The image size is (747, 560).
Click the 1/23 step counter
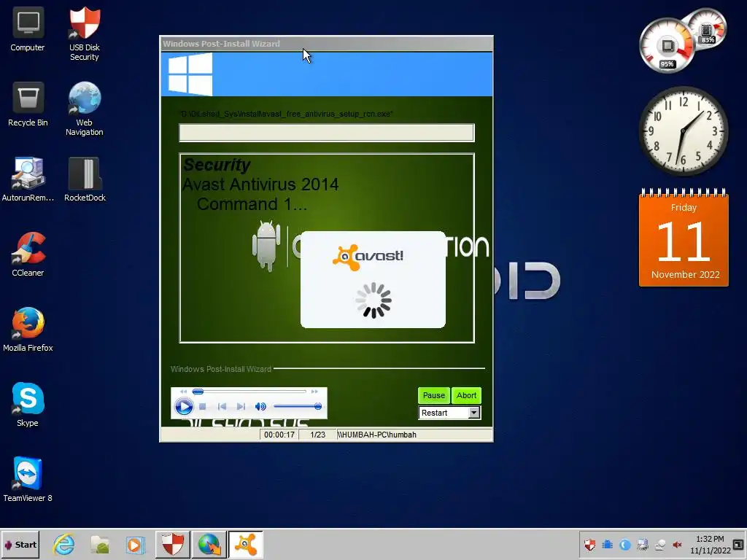point(317,435)
